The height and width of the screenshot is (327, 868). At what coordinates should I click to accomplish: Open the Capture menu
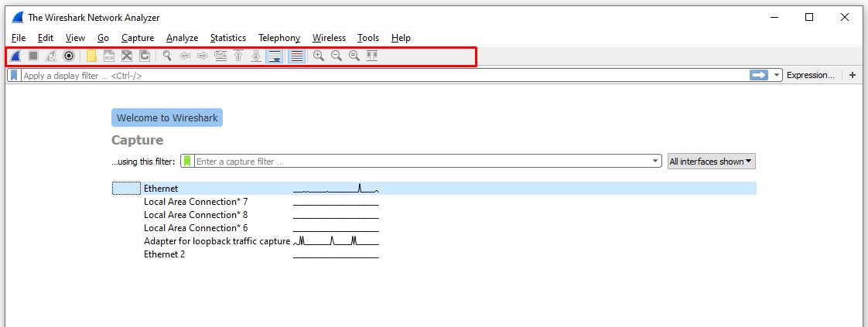tap(138, 38)
